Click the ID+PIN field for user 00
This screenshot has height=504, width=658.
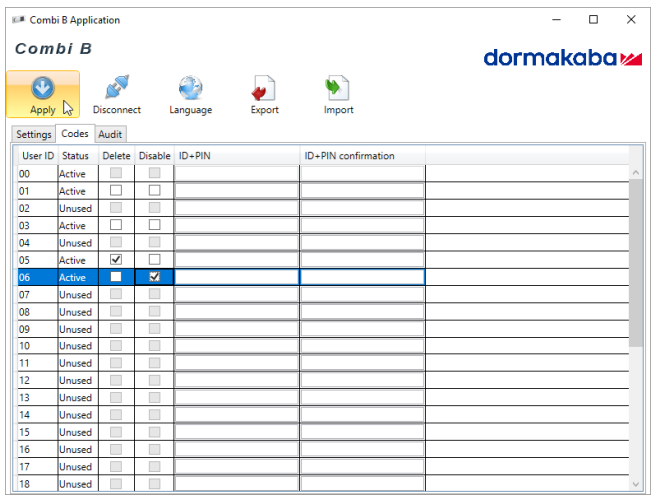tap(237, 174)
